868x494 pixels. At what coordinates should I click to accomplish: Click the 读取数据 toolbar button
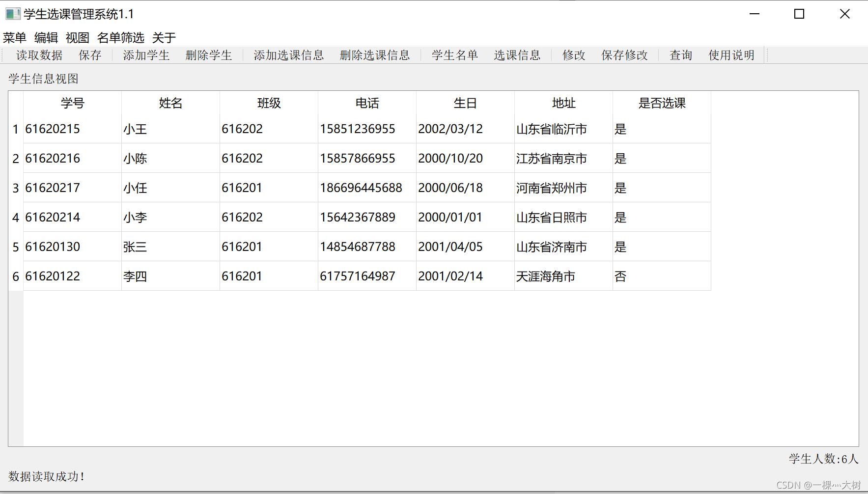point(39,55)
